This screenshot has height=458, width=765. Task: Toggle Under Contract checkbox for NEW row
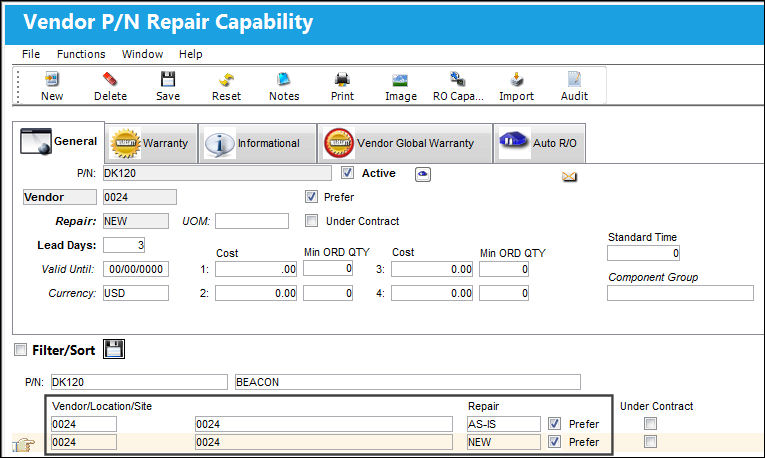650,441
